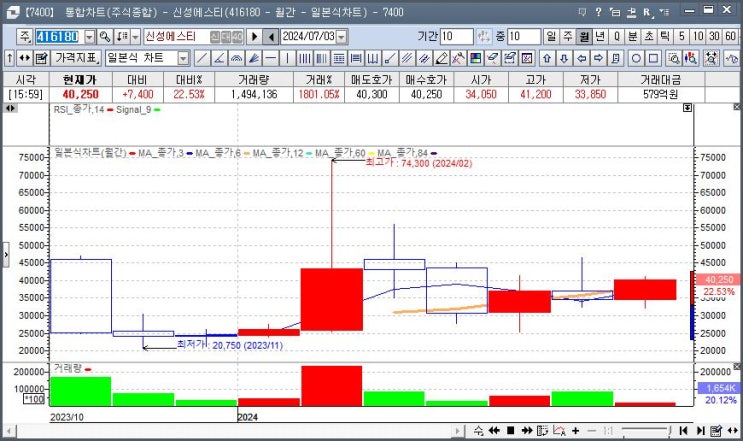The image size is (743, 441).
Task: Switch to daily (일) chart period
Action: (551, 36)
